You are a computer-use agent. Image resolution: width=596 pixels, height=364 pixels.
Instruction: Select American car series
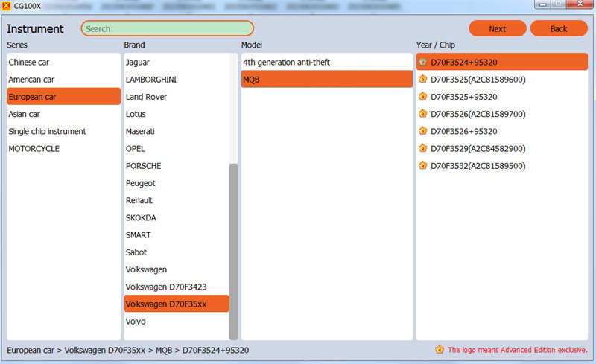63,80
